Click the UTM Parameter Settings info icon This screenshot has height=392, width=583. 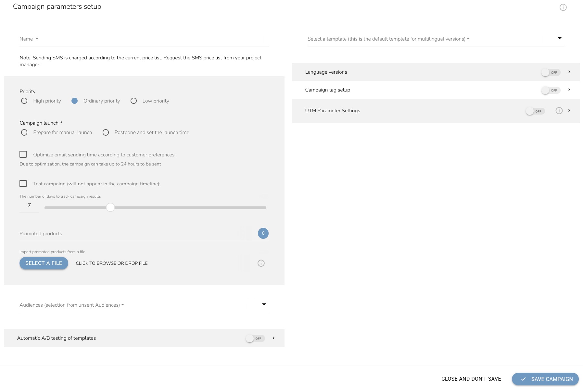coord(559,111)
